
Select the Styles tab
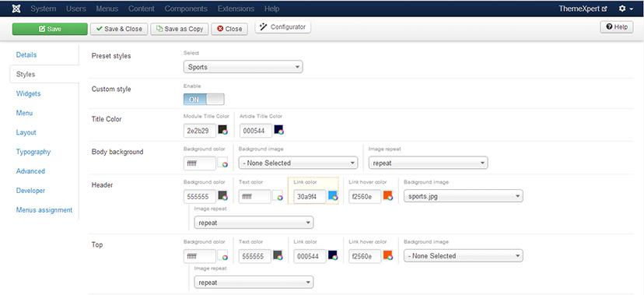point(26,75)
